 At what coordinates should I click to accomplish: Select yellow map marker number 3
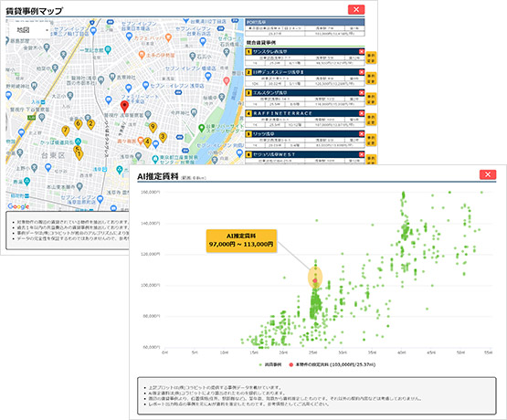pyautogui.click(x=163, y=137)
